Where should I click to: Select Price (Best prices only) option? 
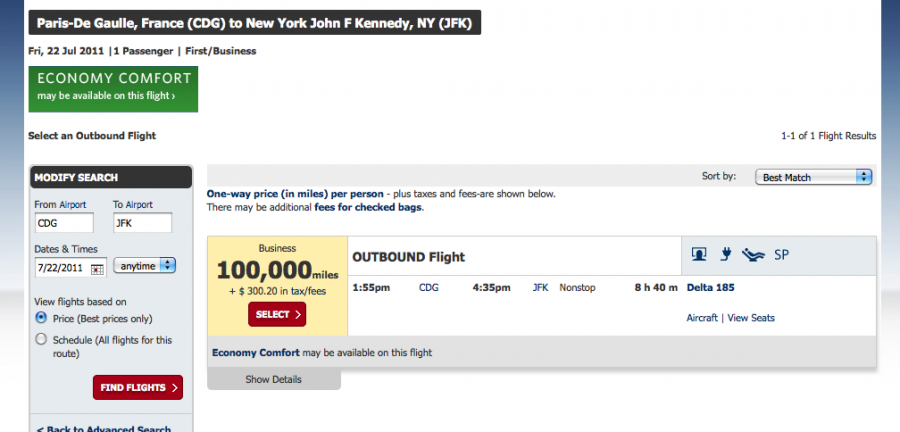41,318
